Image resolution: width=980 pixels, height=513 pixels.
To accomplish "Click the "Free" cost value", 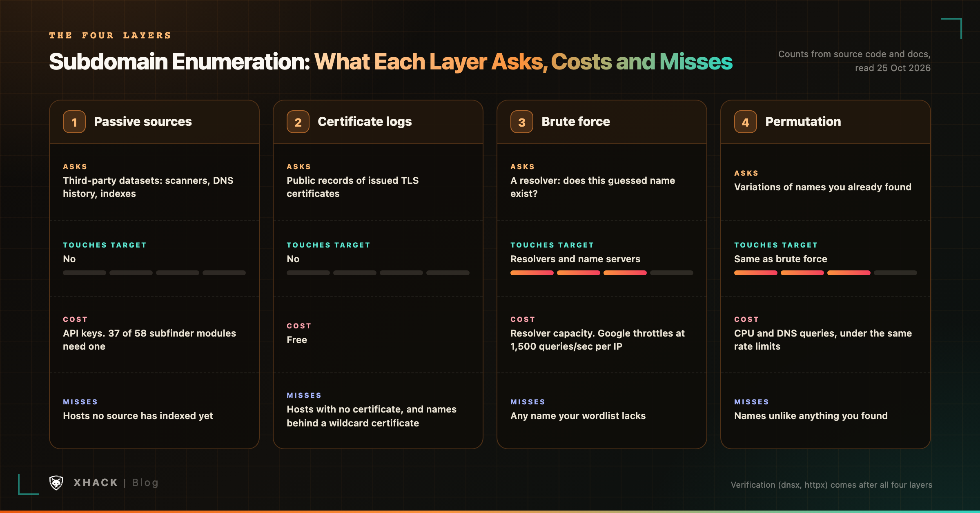I will pyautogui.click(x=297, y=340).
